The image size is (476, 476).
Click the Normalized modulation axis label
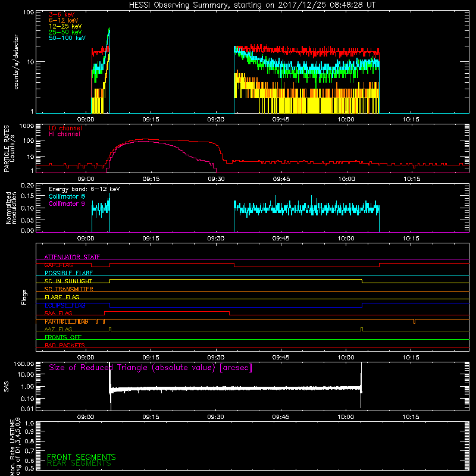pos(11,208)
